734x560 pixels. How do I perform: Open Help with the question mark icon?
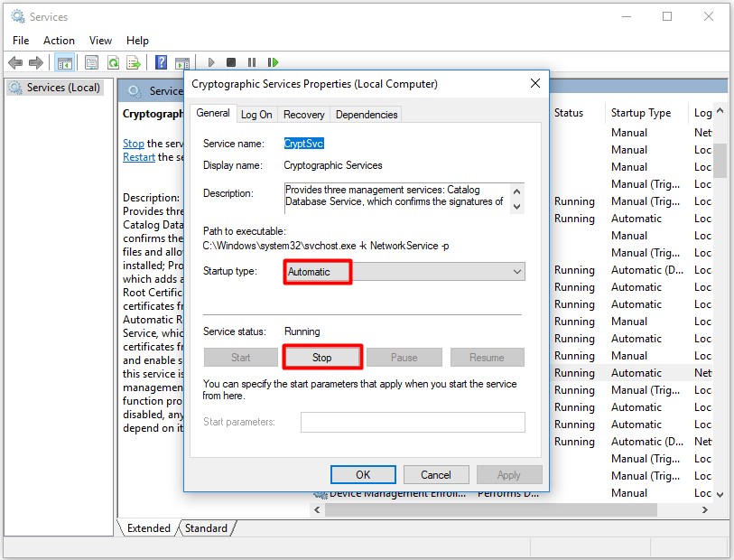click(161, 61)
